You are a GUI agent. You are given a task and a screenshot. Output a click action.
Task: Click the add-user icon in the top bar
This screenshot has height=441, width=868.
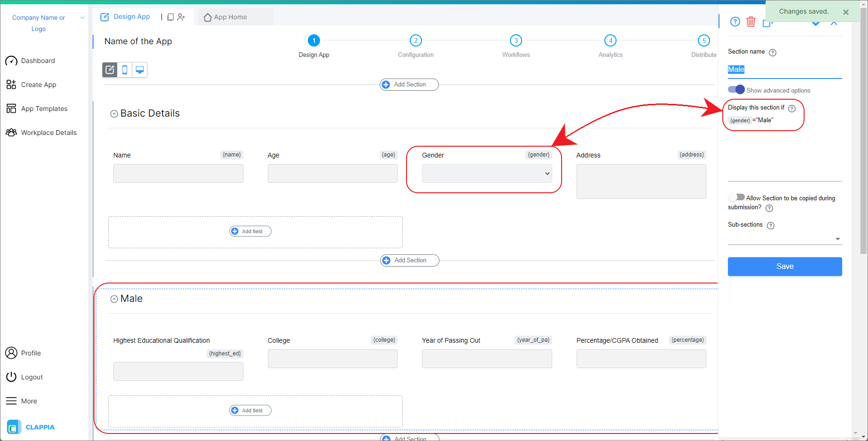[x=181, y=16]
